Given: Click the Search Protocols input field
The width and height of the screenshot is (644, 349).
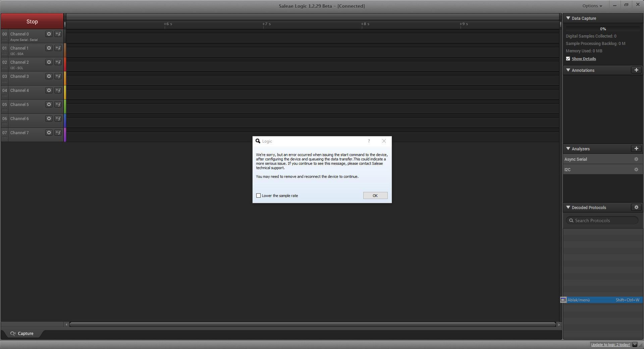Looking at the screenshot, I should [x=602, y=220].
